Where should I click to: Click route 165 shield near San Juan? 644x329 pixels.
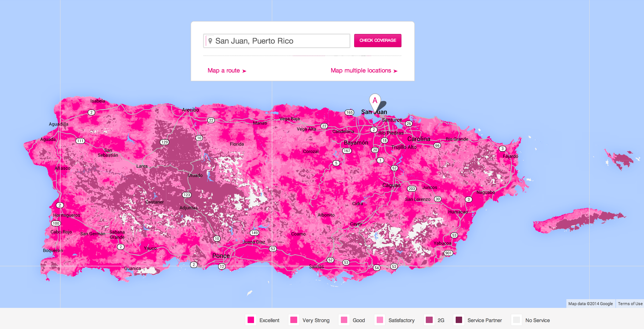[349, 112]
